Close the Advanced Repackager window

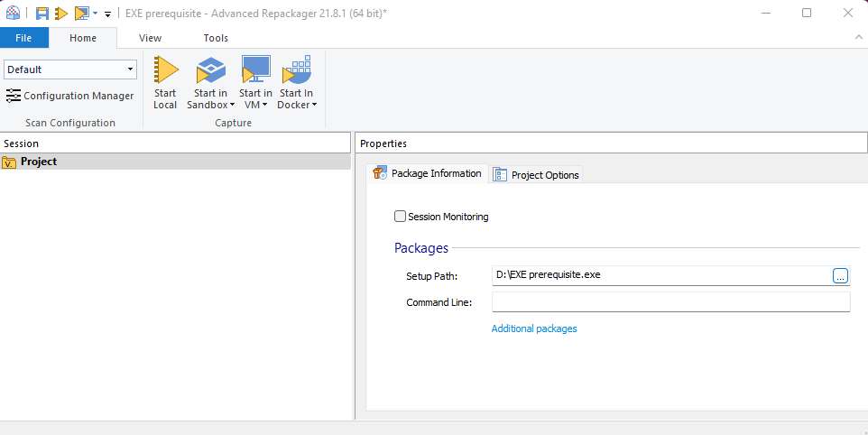(x=847, y=13)
